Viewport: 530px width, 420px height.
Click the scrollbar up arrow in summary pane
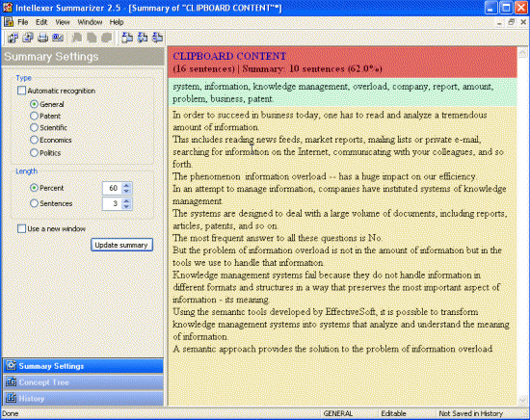522,52
